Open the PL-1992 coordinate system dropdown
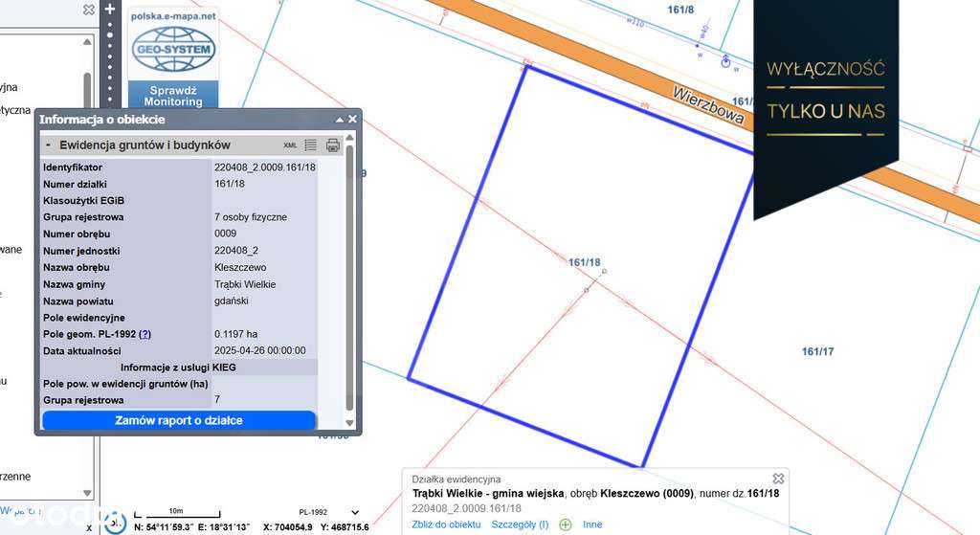Image resolution: width=980 pixels, height=535 pixels. click(330, 512)
